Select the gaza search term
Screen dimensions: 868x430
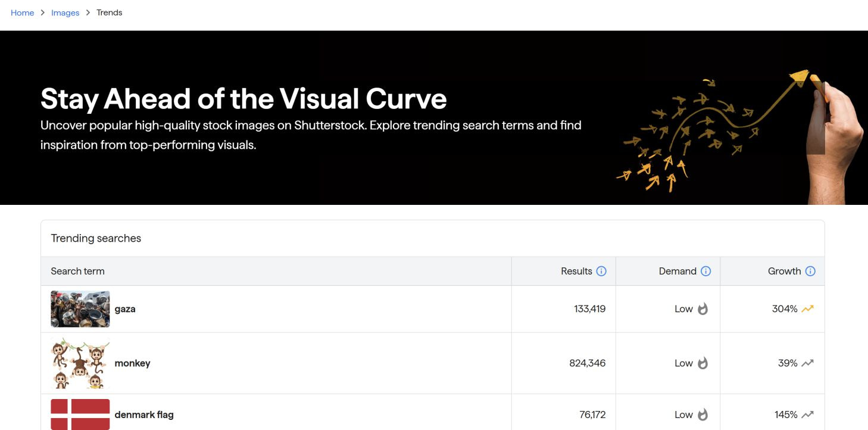coord(125,309)
